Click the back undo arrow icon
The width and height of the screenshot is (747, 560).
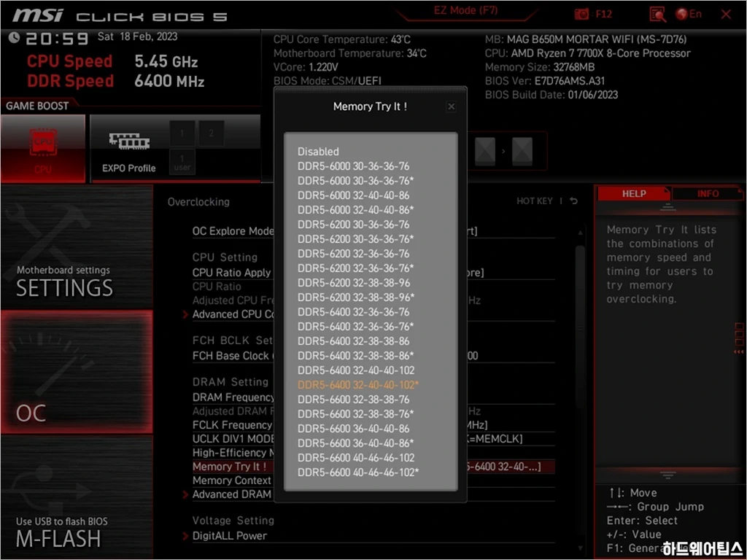coord(573,201)
